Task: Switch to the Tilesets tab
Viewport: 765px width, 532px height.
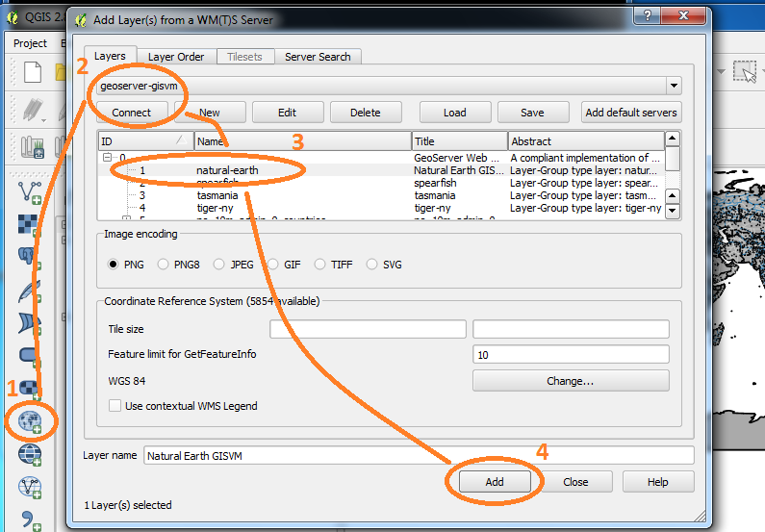Action: click(244, 57)
